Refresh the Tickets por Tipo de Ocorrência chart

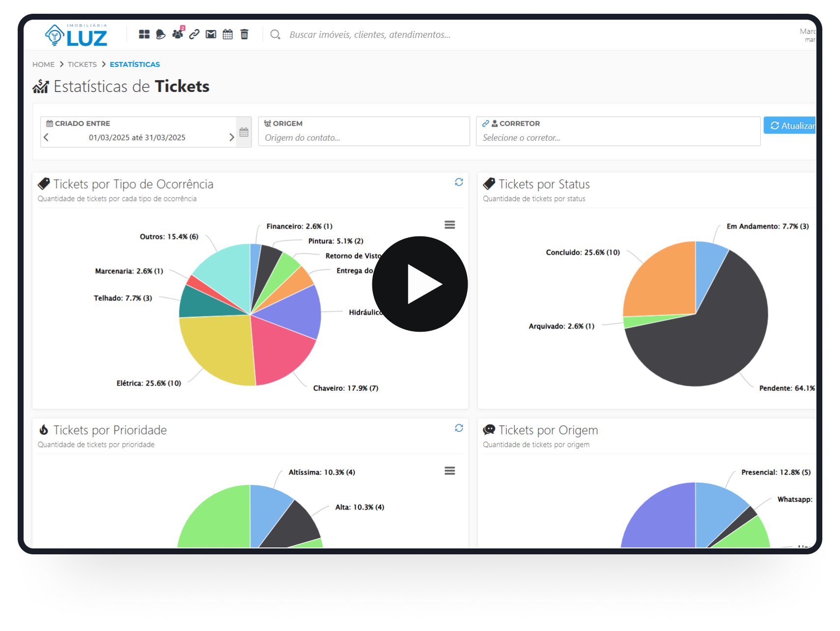(x=459, y=182)
